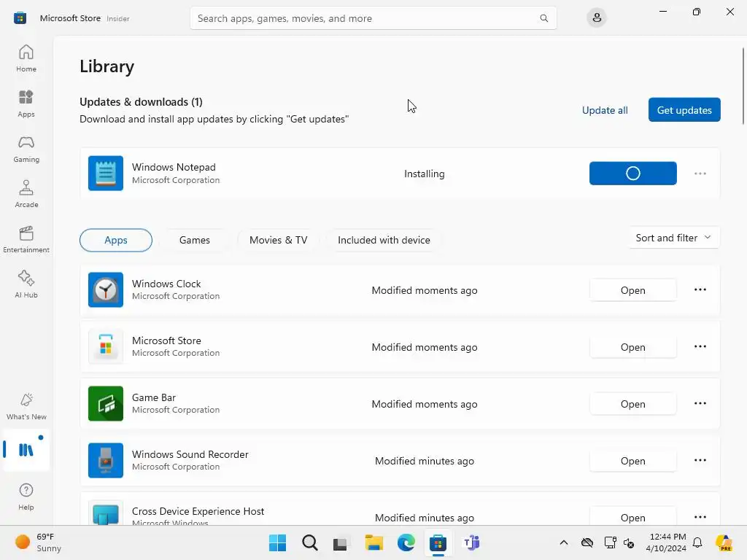Expand the Sort and filter dropdown
Image resolution: width=747 pixels, height=560 pixels.
point(673,238)
